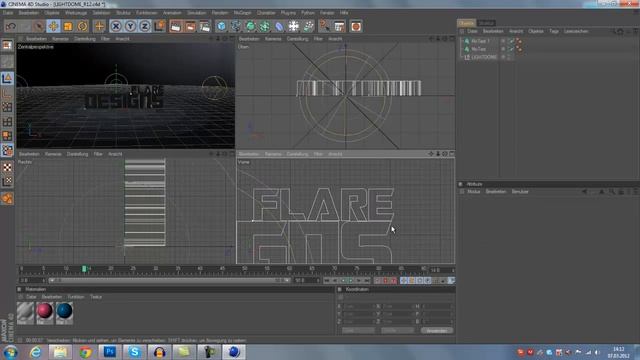Render the active view with the clapperboard icon
Screen dimensions: 640x360
click(x=176, y=26)
